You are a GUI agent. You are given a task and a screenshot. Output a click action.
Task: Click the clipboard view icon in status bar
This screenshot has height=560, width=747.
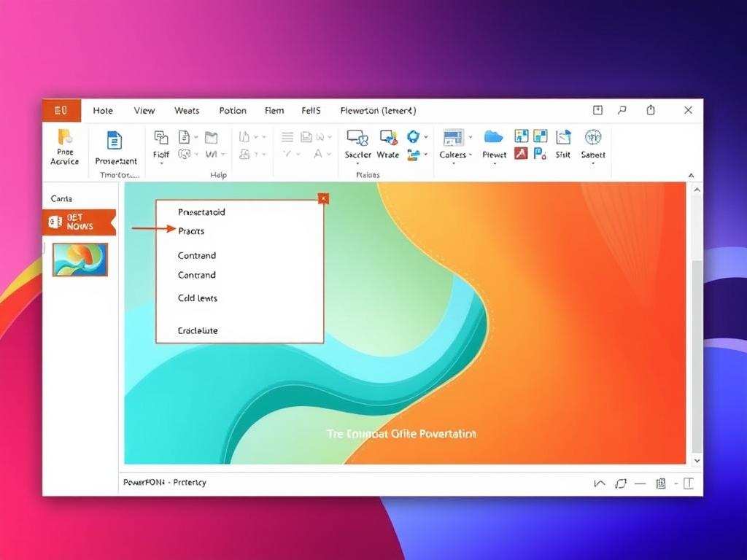pos(660,484)
